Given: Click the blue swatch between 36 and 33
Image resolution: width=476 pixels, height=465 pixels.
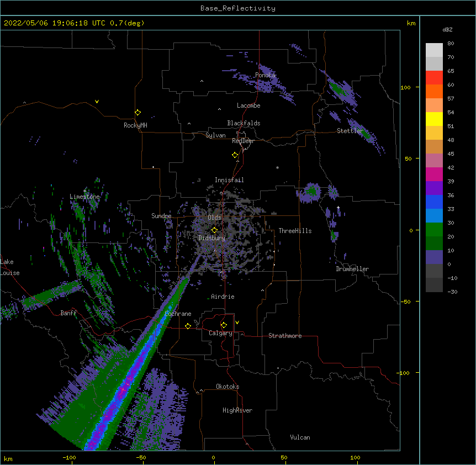Looking at the screenshot, I should tap(434, 202).
